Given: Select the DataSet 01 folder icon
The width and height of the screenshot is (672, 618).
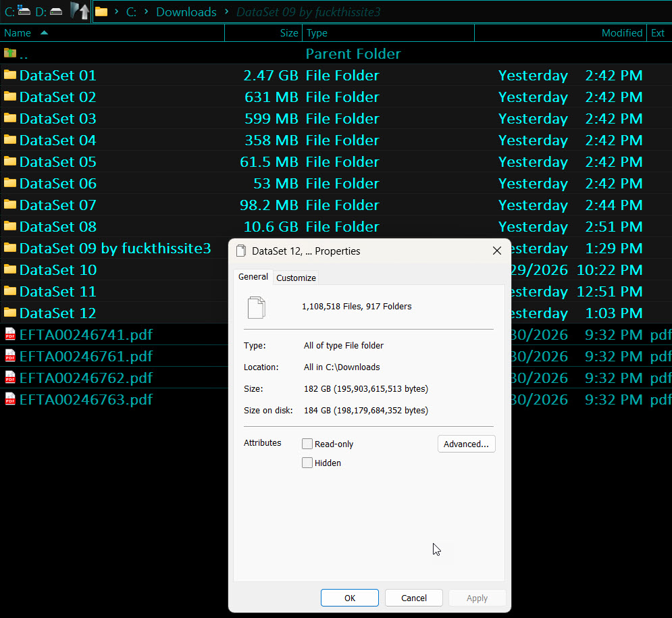Looking at the screenshot, I should (x=10, y=75).
